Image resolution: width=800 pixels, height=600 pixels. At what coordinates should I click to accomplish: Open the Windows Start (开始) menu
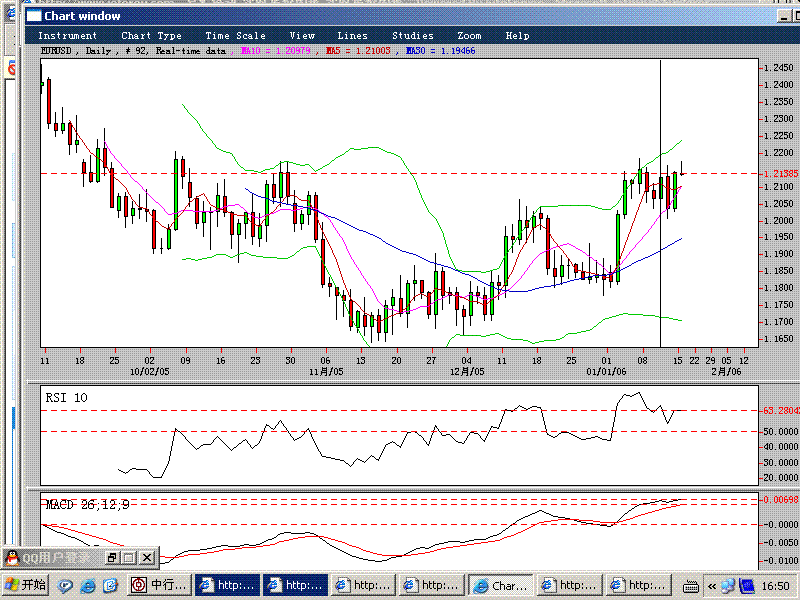pyautogui.click(x=26, y=585)
